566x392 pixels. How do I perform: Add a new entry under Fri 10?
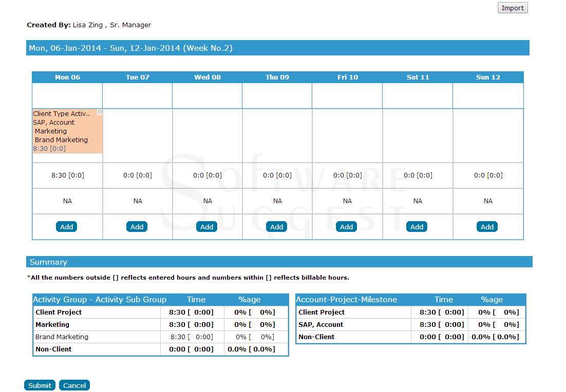pyautogui.click(x=346, y=226)
